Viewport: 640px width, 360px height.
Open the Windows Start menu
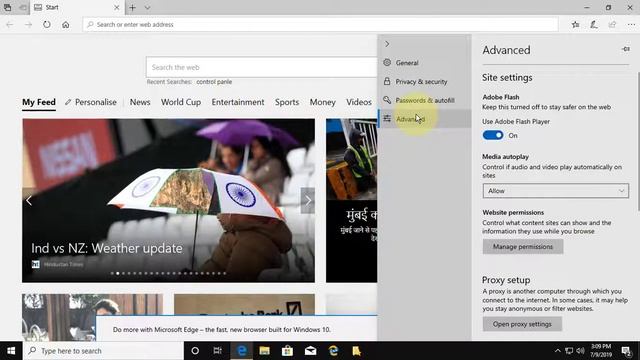[x=11, y=351]
